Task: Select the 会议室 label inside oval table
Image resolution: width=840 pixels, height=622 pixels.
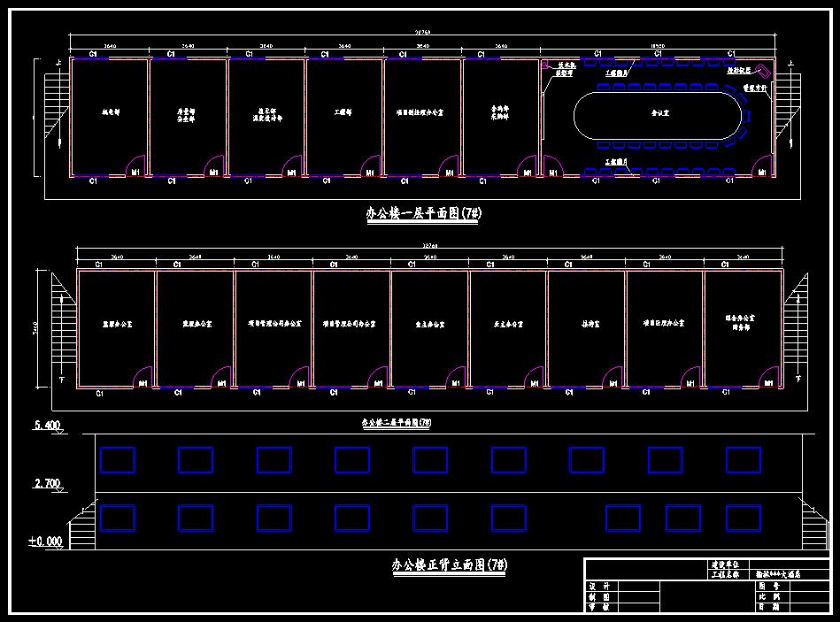Action: pos(660,113)
